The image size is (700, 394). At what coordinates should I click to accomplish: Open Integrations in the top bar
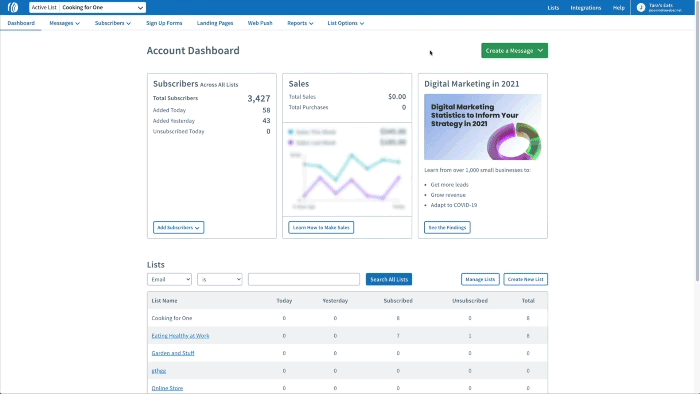(586, 8)
